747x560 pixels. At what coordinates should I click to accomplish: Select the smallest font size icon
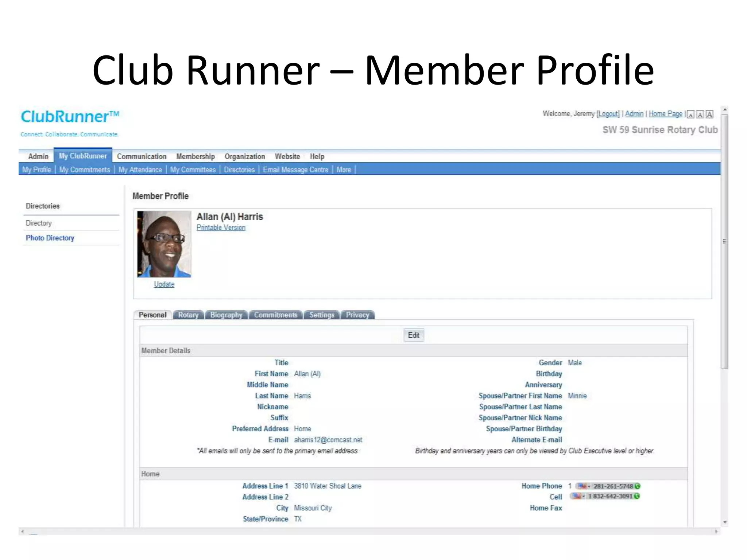click(x=690, y=114)
